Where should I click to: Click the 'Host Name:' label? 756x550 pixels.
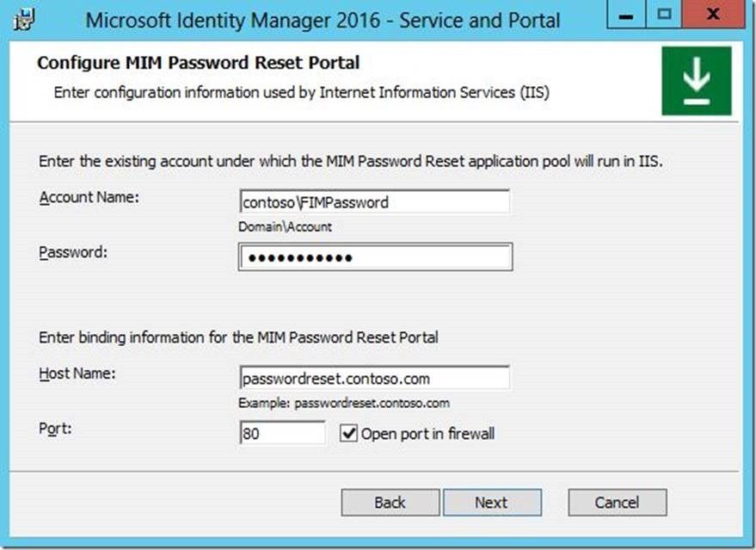click(77, 374)
